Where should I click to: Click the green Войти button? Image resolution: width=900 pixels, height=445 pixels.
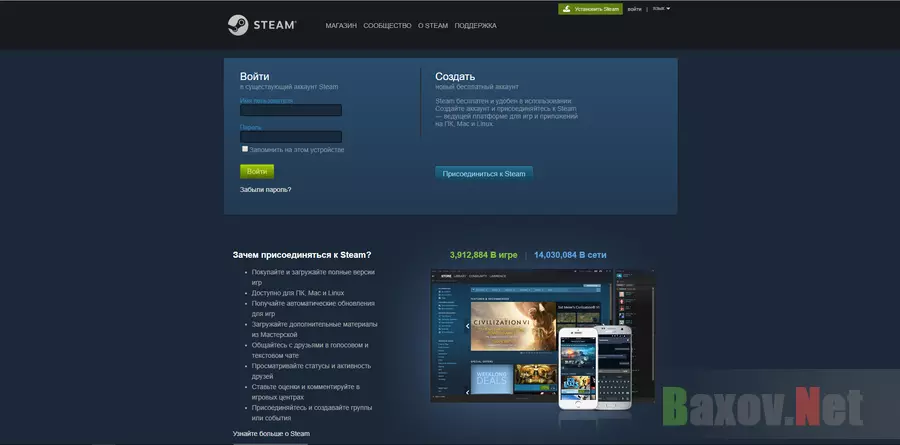(257, 171)
